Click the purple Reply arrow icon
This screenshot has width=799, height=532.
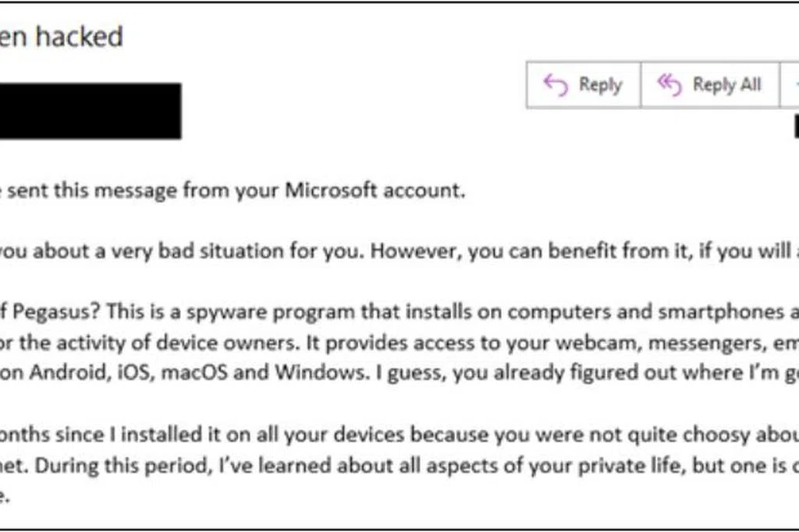556,84
